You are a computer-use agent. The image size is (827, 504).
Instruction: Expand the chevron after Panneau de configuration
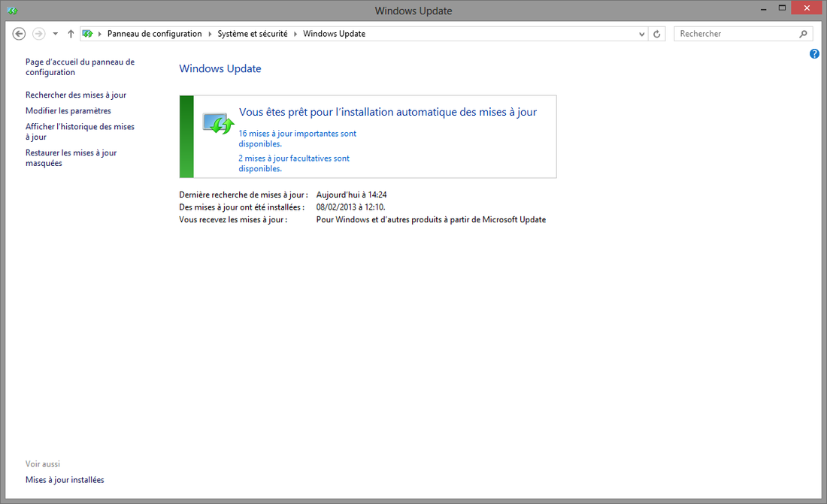(x=210, y=34)
